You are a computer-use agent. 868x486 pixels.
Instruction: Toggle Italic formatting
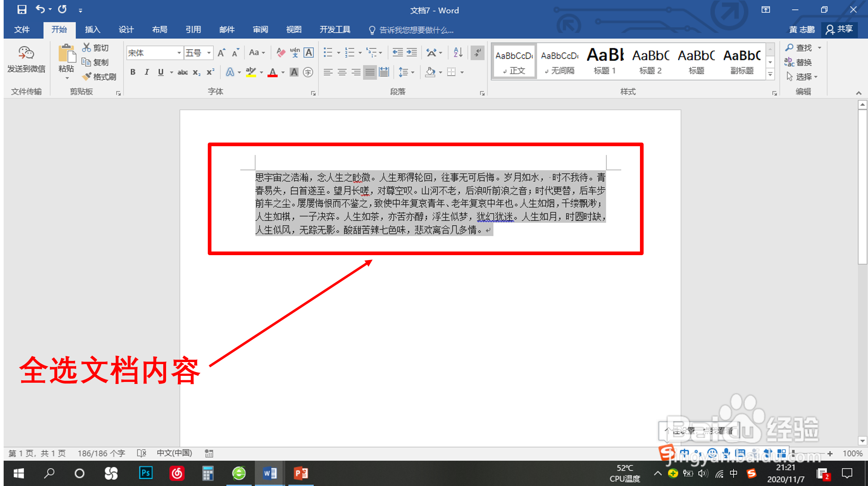click(x=147, y=72)
